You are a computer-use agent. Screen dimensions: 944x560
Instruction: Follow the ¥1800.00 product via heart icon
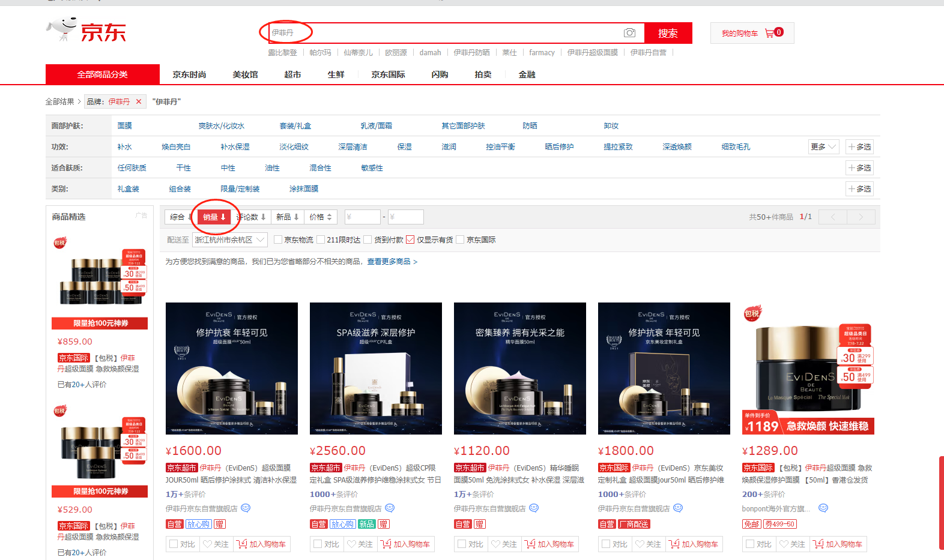coord(649,544)
